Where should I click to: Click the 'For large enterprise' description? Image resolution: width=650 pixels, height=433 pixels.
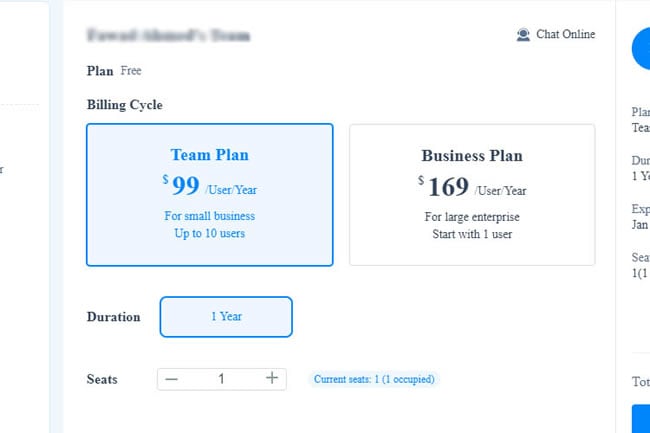point(471,217)
